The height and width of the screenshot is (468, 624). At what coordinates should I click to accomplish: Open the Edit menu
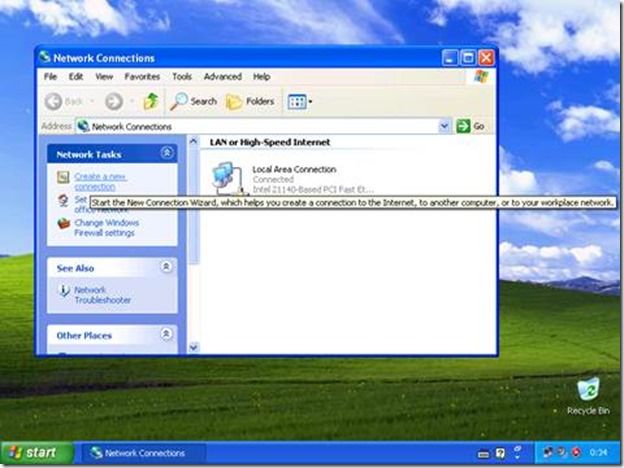(76, 76)
